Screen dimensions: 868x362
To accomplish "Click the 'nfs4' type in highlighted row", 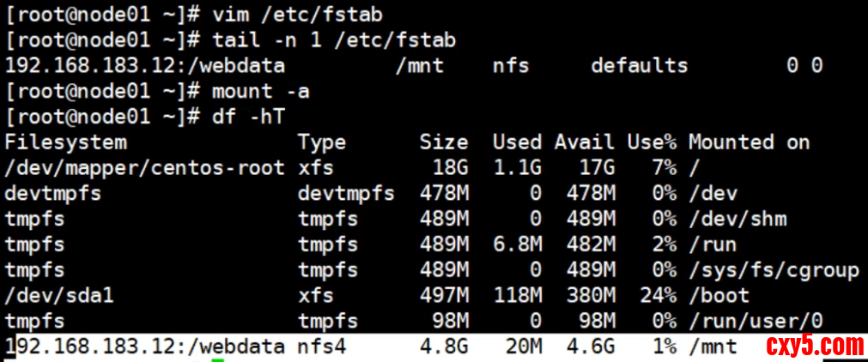I will pos(322,347).
